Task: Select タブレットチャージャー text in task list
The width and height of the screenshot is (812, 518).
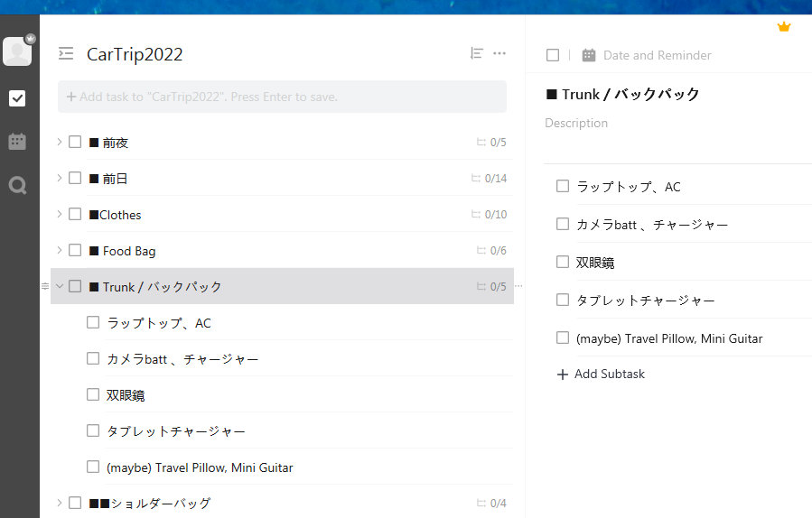Action: [175, 431]
